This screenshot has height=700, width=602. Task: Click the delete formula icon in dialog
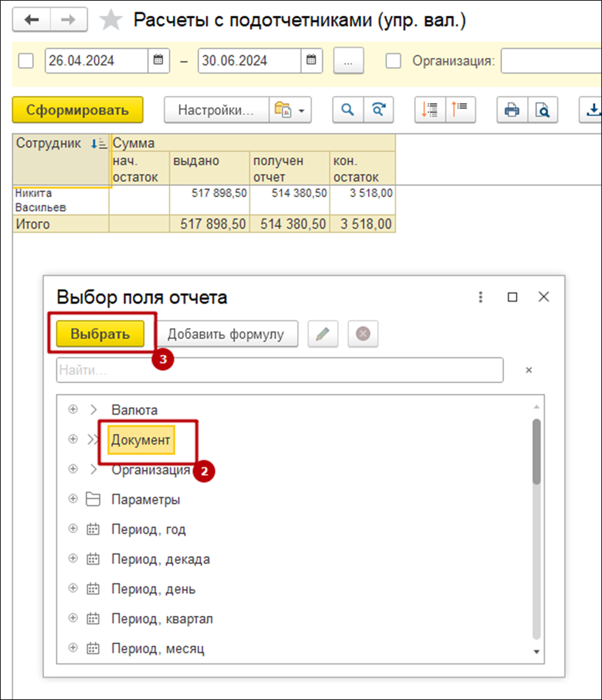coord(363,334)
